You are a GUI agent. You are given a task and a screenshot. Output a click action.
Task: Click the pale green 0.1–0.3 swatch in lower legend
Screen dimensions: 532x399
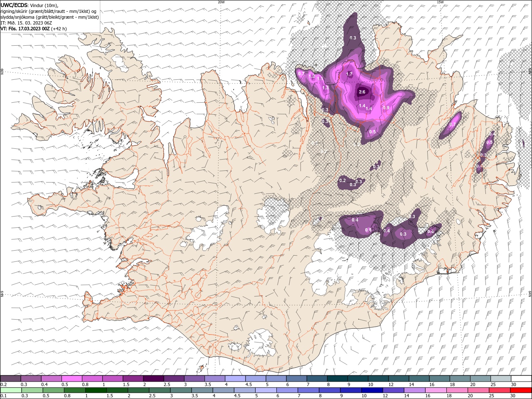point(11,390)
